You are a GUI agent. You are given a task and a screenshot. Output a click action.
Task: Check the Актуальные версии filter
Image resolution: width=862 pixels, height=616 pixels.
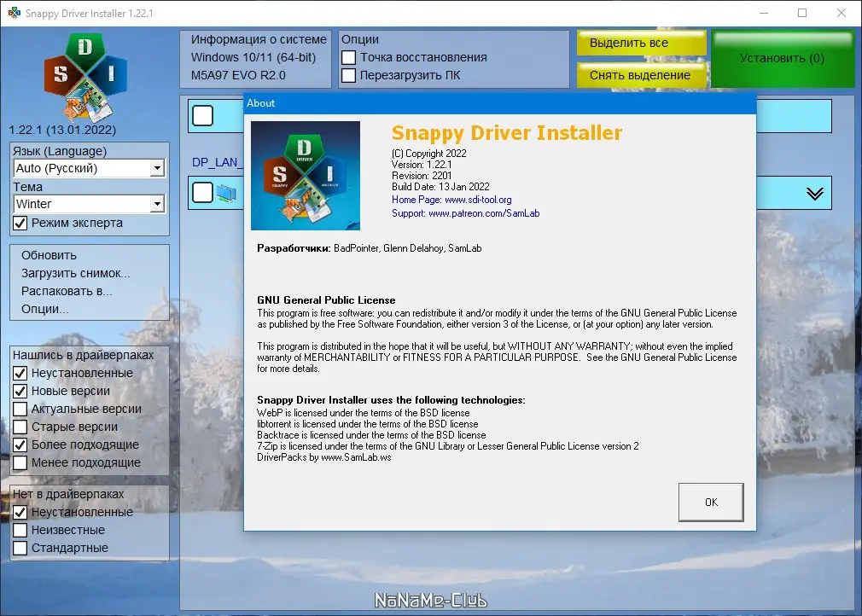pos(19,409)
